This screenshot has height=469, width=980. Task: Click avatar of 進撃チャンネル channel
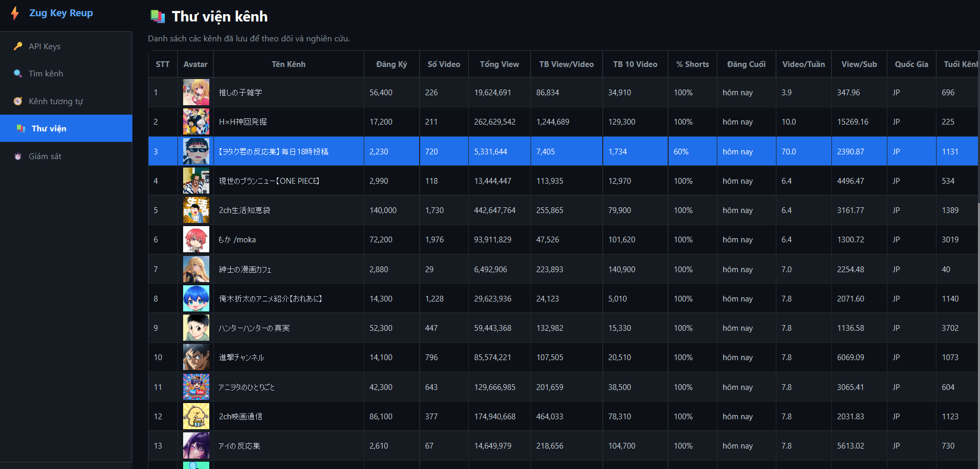(196, 358)
